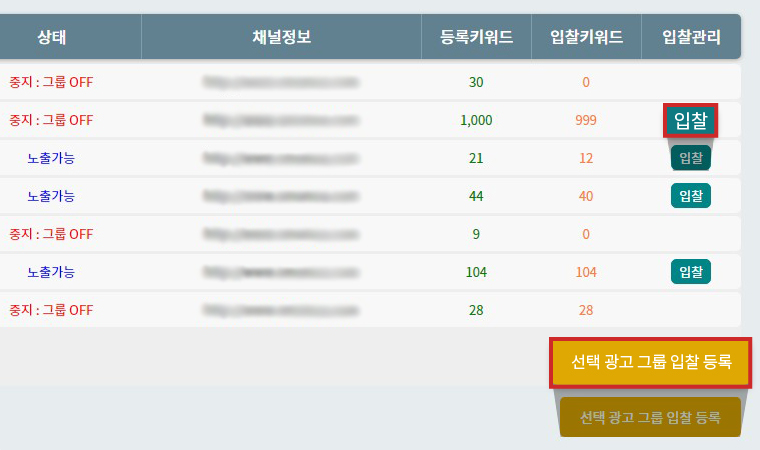
Task: Open blurred channel URL in the 30-keyword row
Action: click(x=280, y=82)
